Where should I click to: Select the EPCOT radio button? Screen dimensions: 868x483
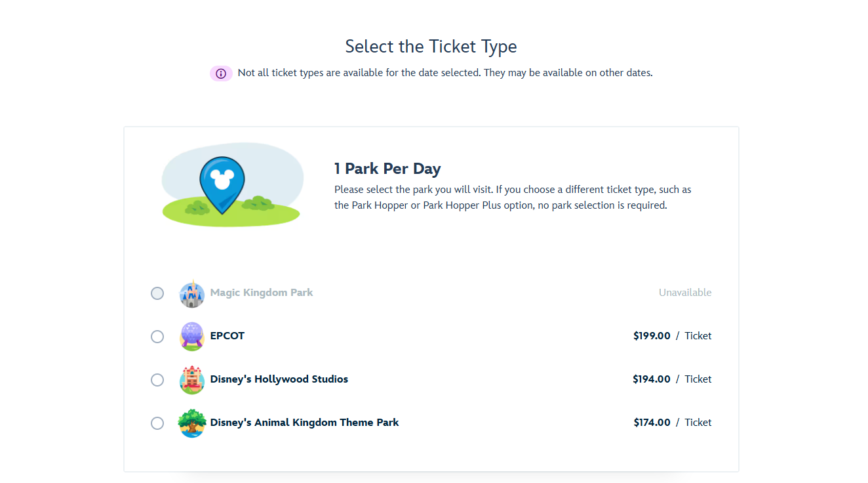[157, 337]
